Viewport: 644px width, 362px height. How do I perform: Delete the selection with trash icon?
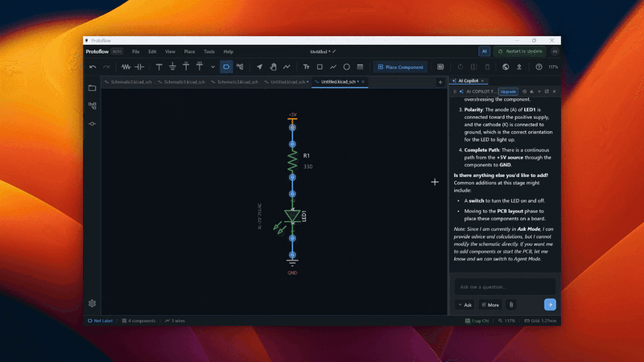(x=487, y=67)
